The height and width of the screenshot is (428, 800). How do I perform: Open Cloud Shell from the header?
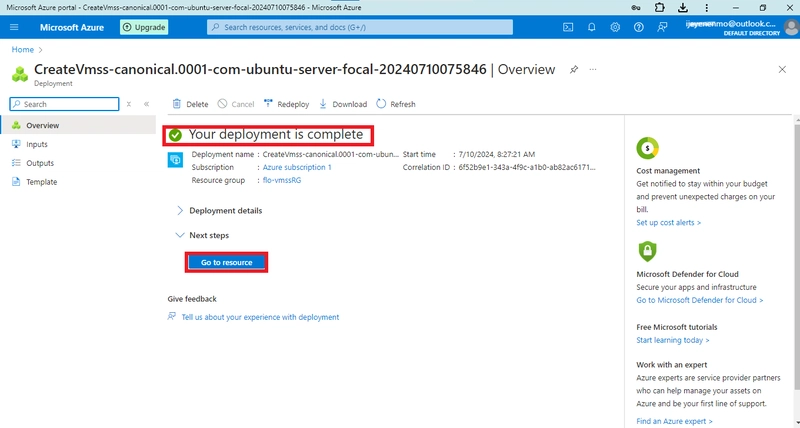click(x=568, y=27)
